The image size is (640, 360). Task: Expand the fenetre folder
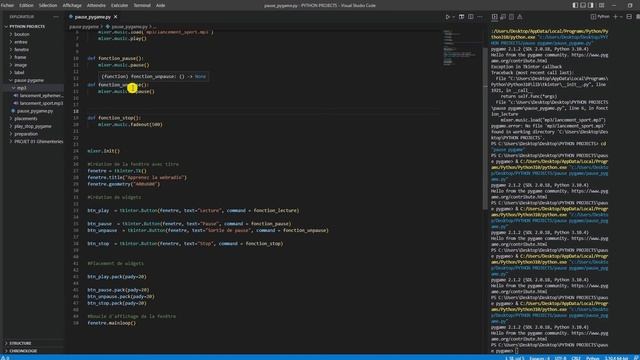click(x=22, y=49)
